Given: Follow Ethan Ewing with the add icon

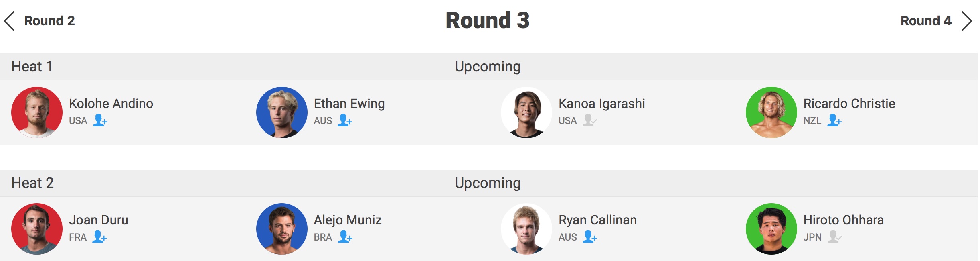Looking at the screenshot, I should click(344, 120).
